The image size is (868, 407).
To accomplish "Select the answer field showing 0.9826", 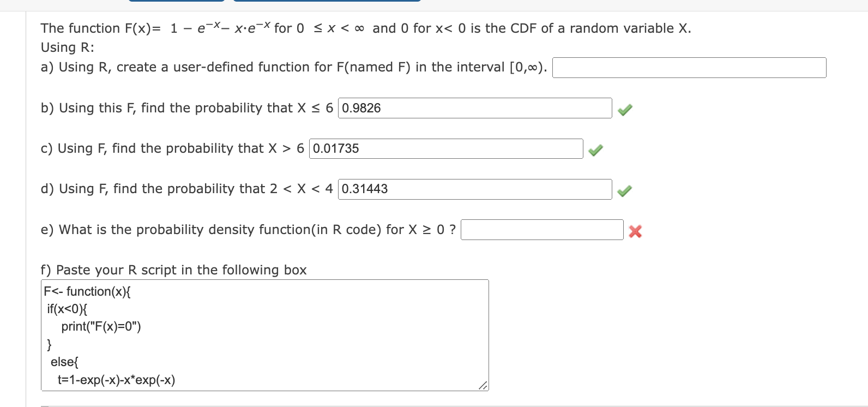I will coord(474,108).
